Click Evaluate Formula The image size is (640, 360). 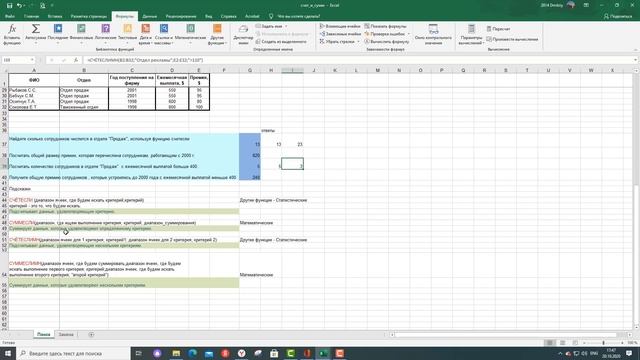pyautogui.click(x=387, y=42)
